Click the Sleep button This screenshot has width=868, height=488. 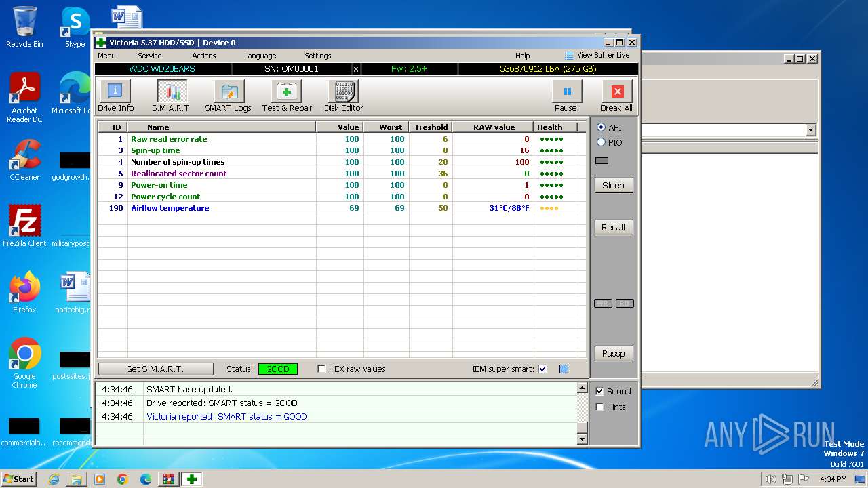(x=613, y=185)
